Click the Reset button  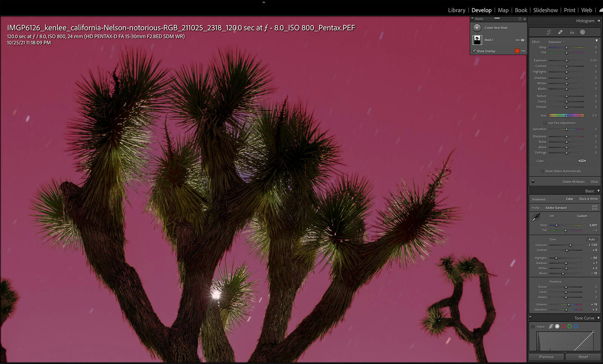click(x=583, y=357)
